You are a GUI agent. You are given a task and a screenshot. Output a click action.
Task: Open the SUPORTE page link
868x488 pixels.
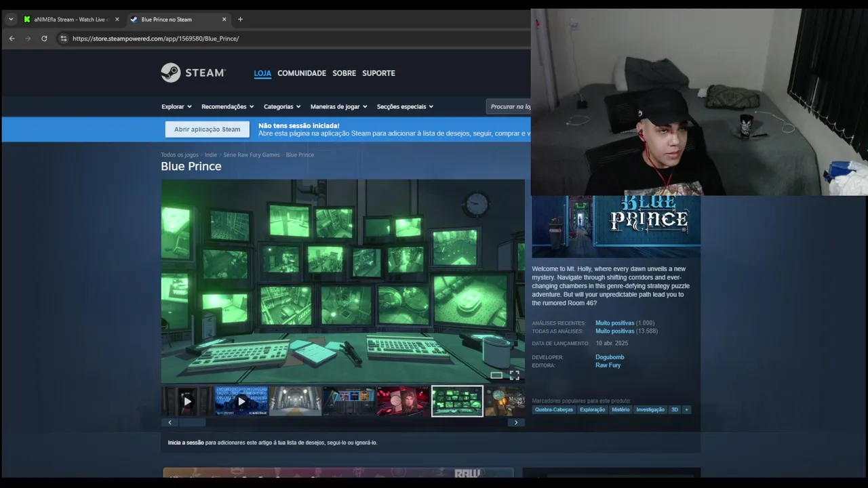tap(378, 73)
